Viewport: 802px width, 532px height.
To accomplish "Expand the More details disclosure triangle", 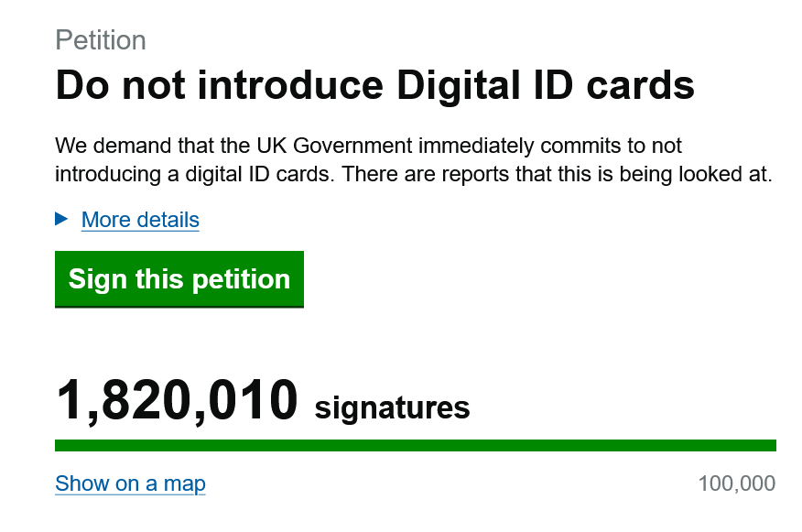I will 62,219.
